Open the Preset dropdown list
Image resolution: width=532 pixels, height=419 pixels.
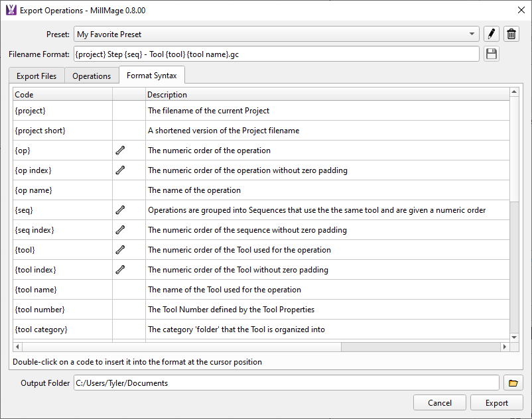coord(472,34)
